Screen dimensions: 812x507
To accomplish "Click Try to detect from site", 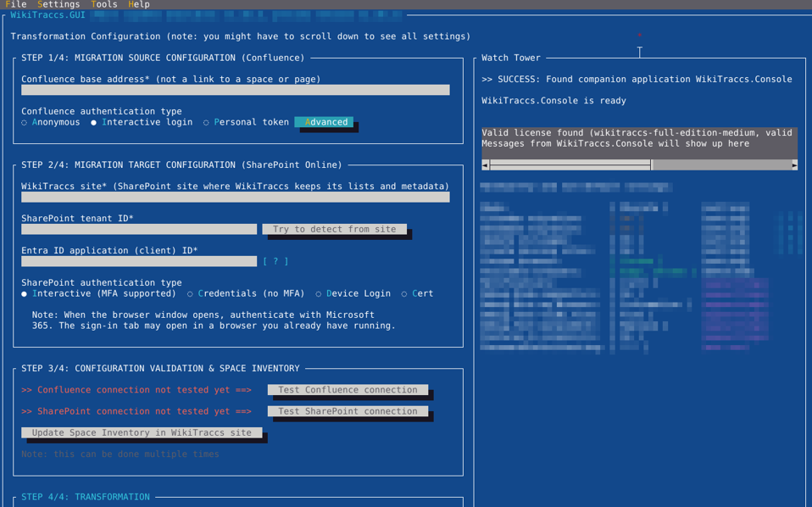I will (335, 229).
